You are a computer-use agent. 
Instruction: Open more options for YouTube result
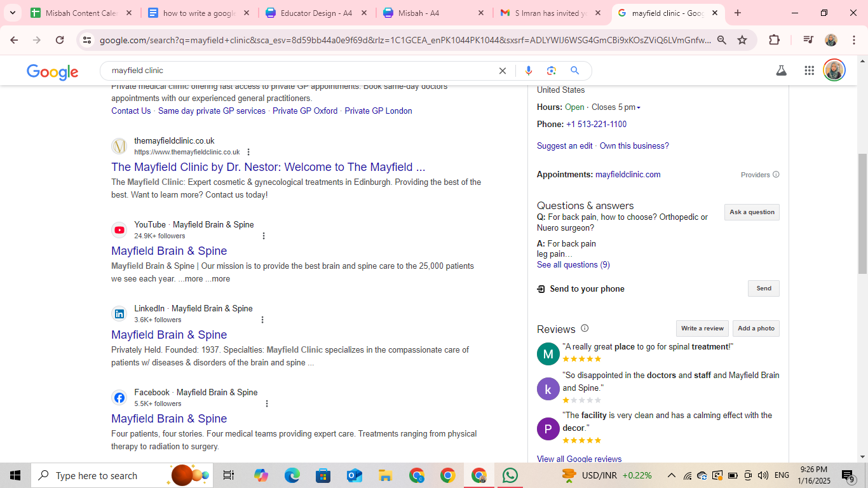pyautogui.click(x=264, y=236)
